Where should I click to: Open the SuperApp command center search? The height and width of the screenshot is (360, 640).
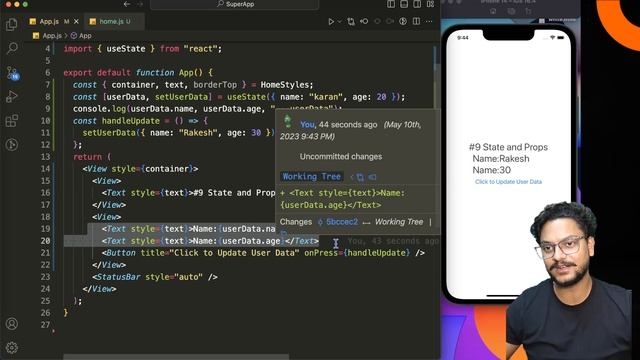235,4
